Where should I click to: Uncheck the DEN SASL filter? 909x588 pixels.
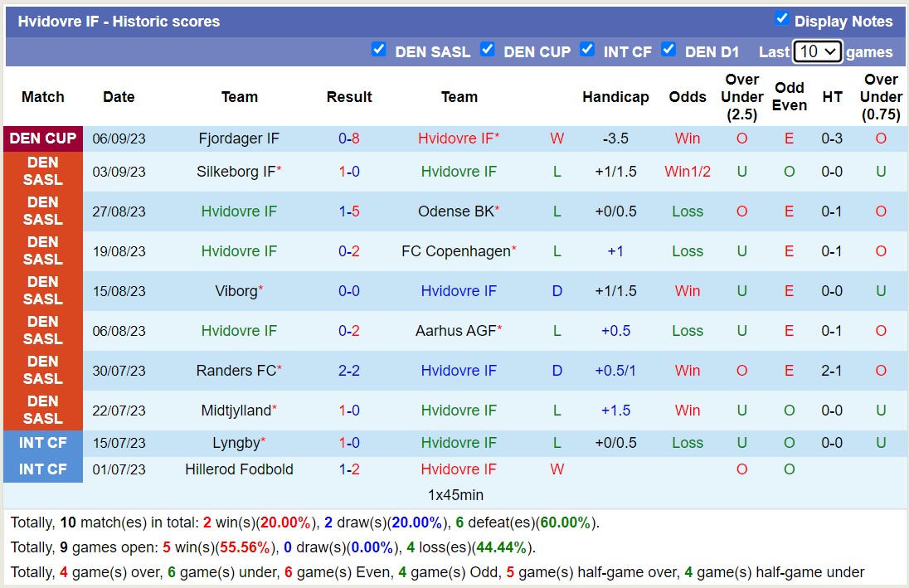point(379,50)
